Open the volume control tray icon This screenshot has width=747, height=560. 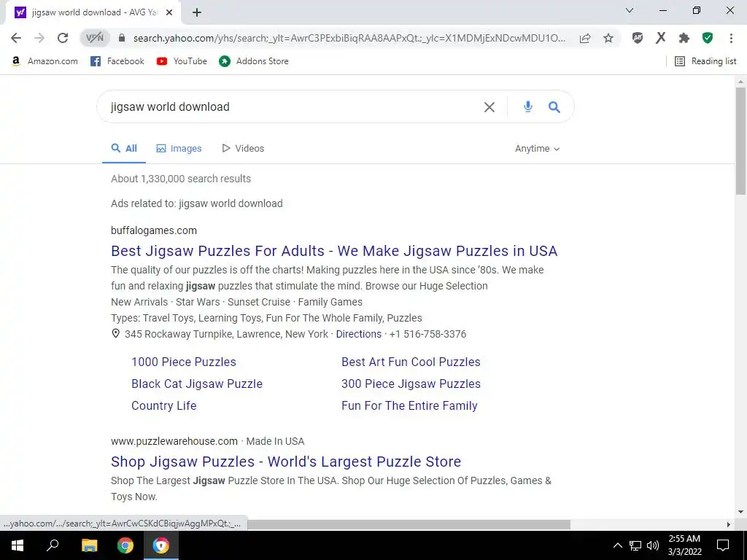tap(653, 545)
